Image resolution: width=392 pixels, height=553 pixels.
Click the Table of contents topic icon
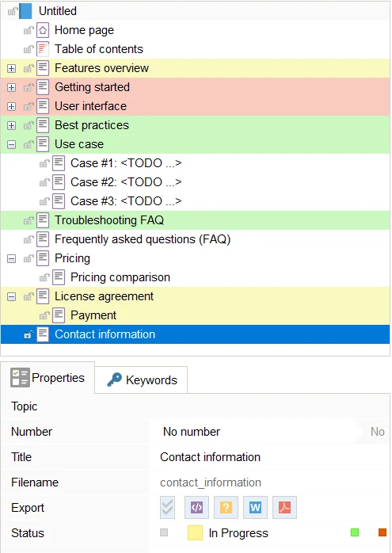point(43,49)
